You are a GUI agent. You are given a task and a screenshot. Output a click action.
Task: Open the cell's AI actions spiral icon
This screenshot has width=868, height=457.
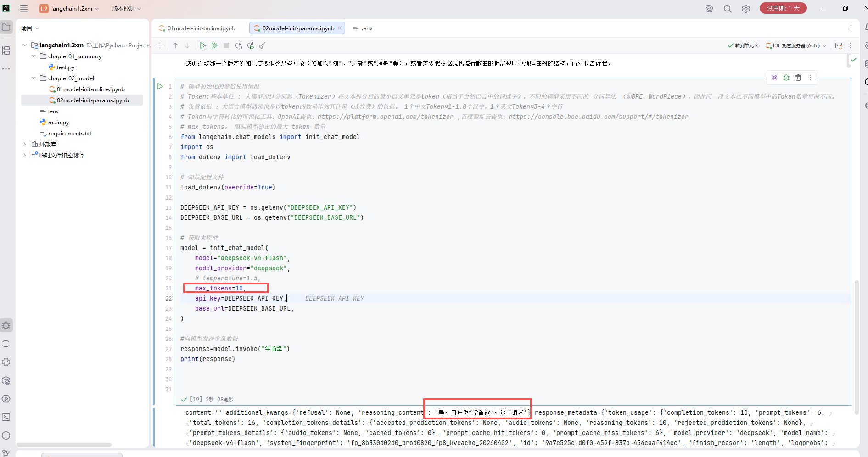click(x=774, y=78)
